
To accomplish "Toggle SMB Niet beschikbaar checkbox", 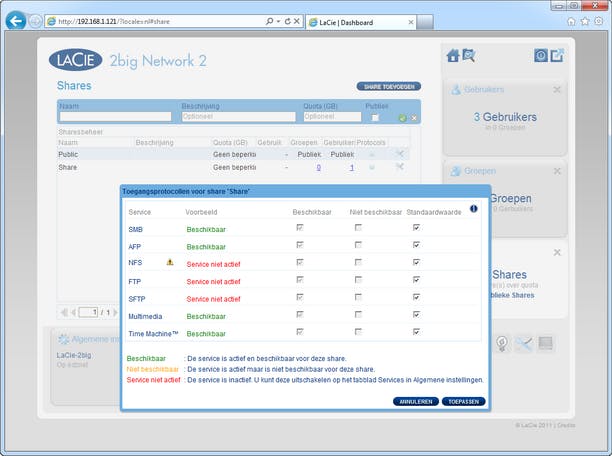I will click(x=358, y=227).
